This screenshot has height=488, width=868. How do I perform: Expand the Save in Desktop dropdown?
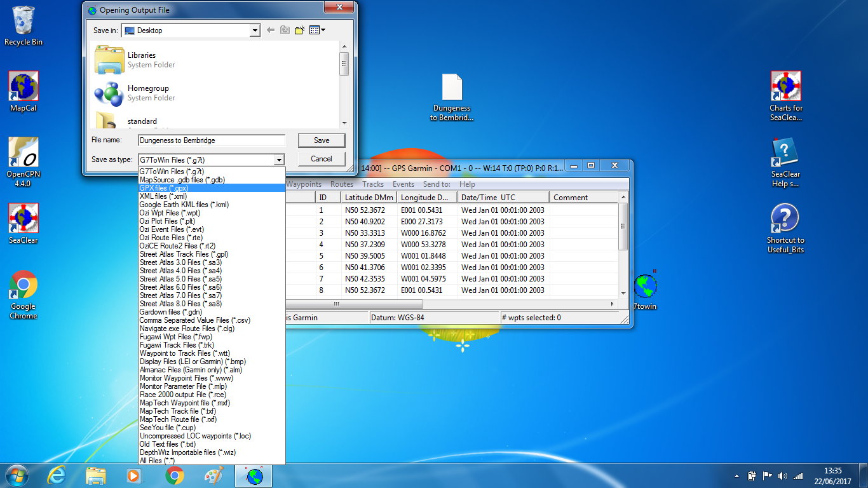coord(255,30)
